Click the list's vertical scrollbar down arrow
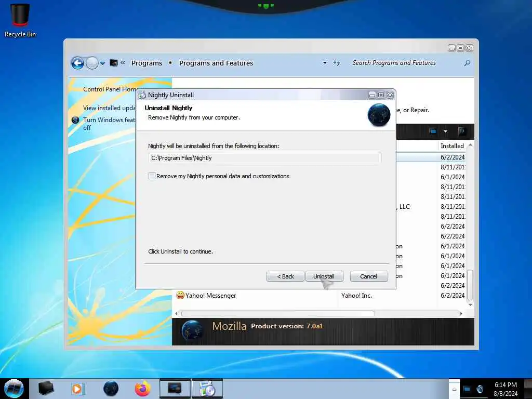The height and width of the screenshot is (399, 532). 470,304
